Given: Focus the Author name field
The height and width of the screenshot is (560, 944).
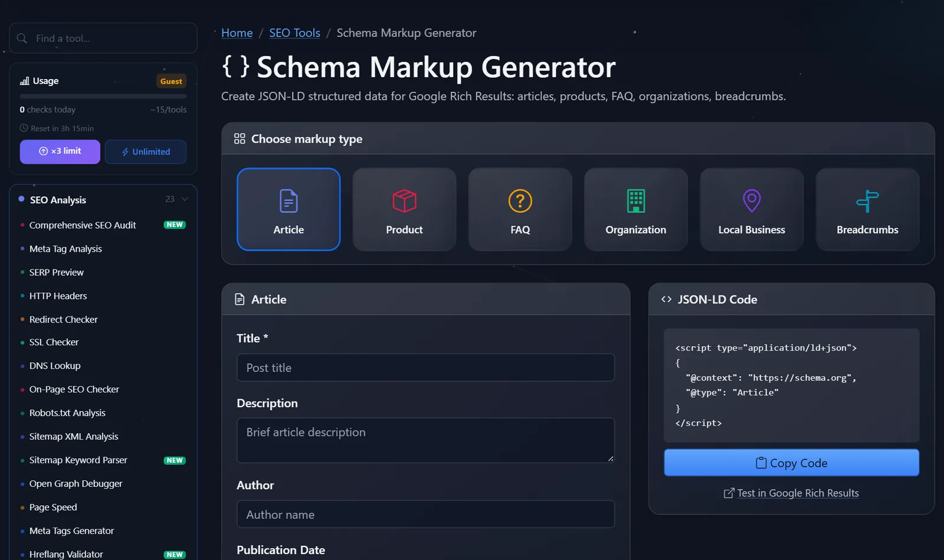Looking at the screenshot, I should (x=425, y=515).
